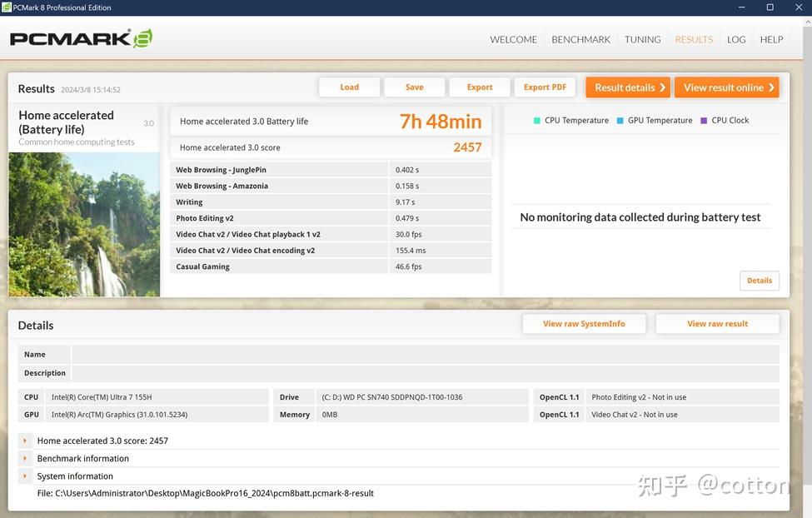Open the LOG tab
This screenshot has width=812, height=518.
pyautogui.click(x=736, y=39)
